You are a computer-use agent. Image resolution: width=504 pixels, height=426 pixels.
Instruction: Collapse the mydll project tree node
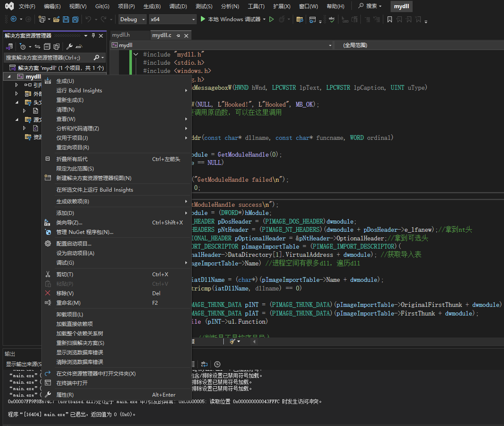tap(9, 76)
